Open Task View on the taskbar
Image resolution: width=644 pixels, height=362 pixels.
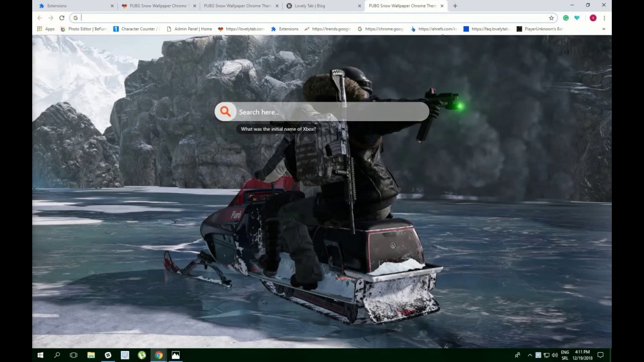(73, 355)
